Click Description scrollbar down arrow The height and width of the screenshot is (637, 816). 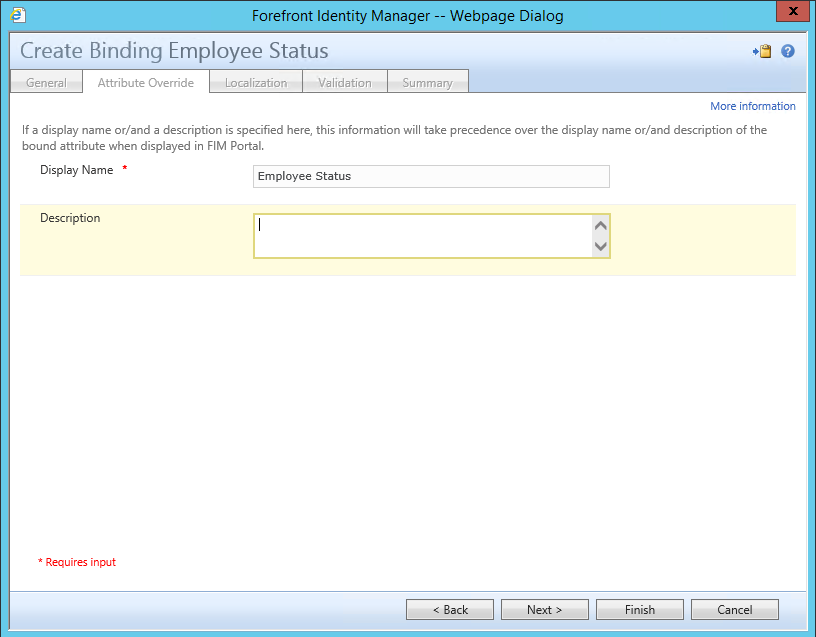point(601,246)
